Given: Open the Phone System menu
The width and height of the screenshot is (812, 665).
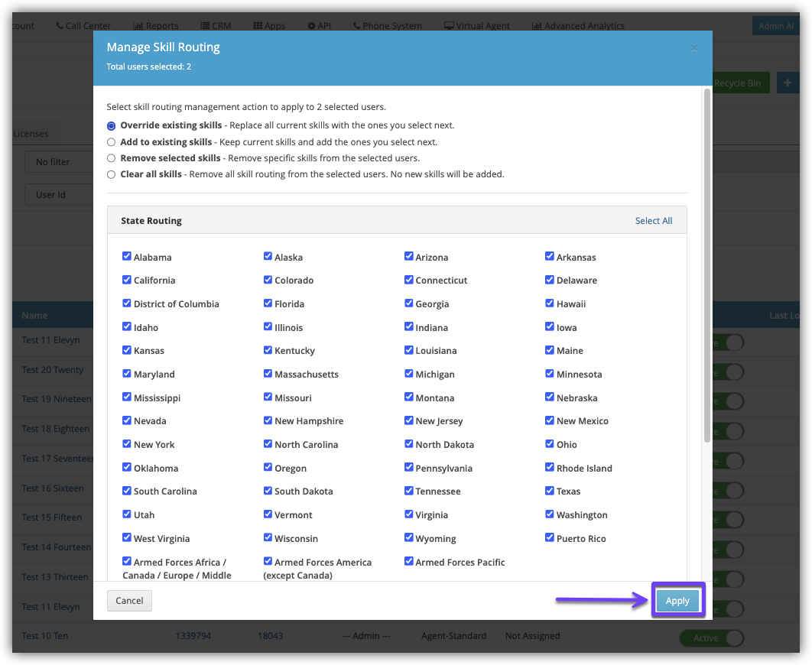Looking at the screenshot, I should pos(388,25).
